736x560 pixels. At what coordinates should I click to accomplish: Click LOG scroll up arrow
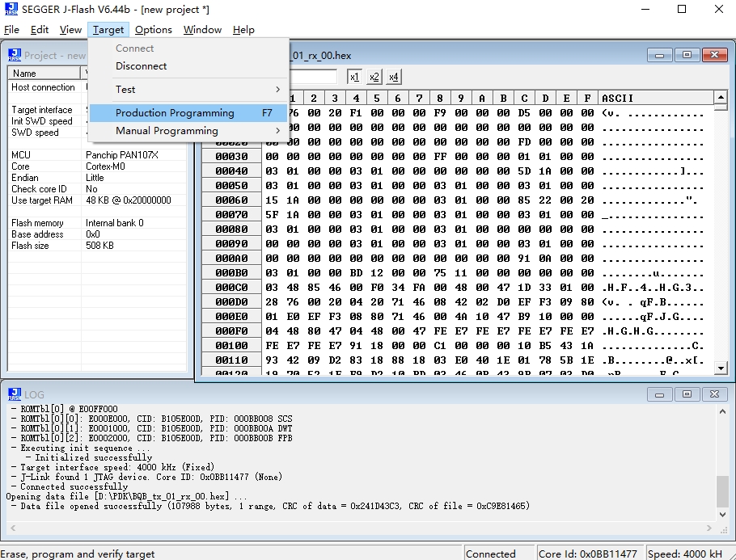723,411
